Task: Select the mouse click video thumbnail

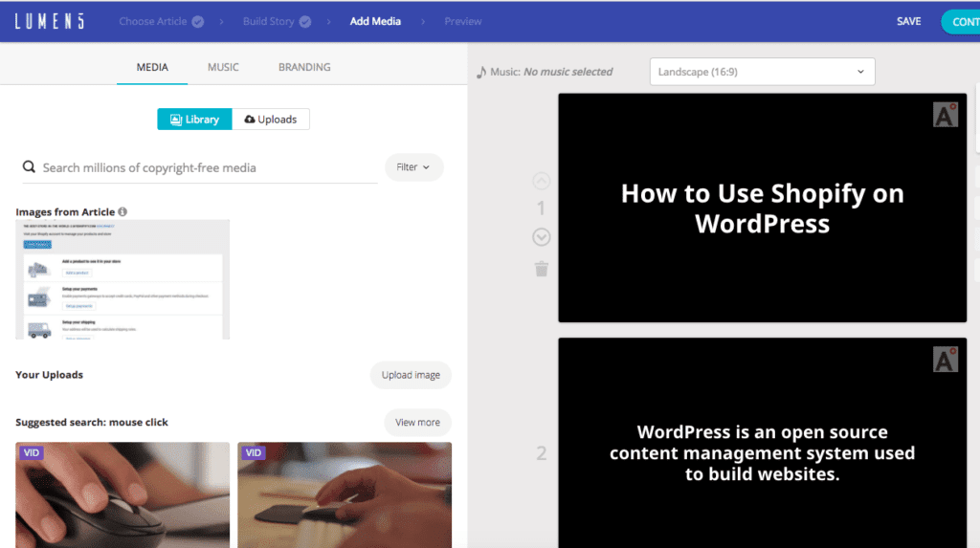Action: pos(122,494)
